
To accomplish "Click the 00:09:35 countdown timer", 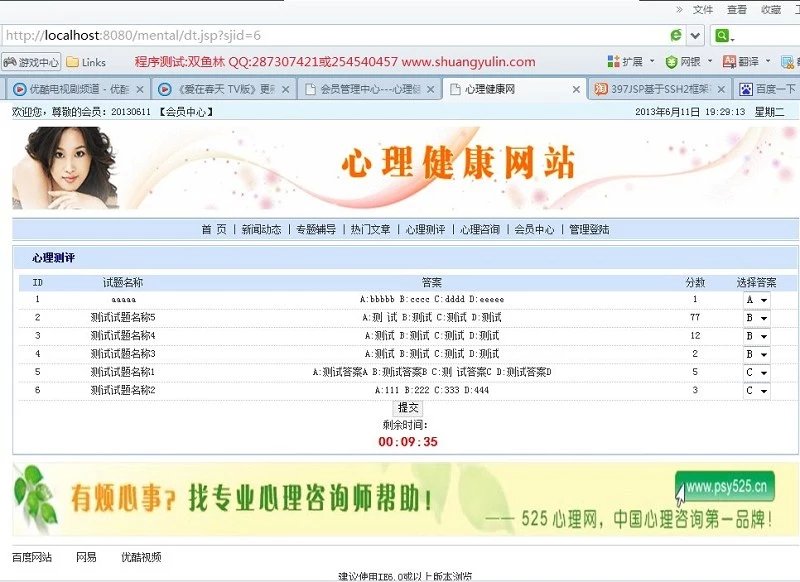I will click(408, 442).
